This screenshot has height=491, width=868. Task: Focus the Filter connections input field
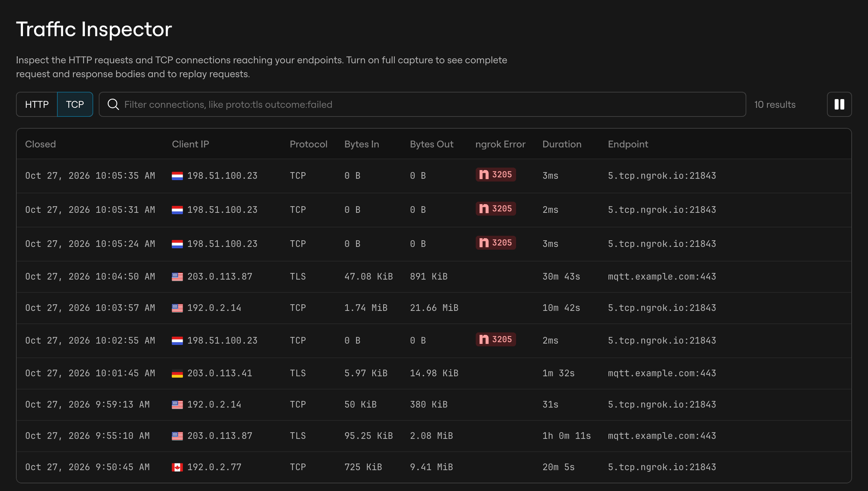coord(422,104)
